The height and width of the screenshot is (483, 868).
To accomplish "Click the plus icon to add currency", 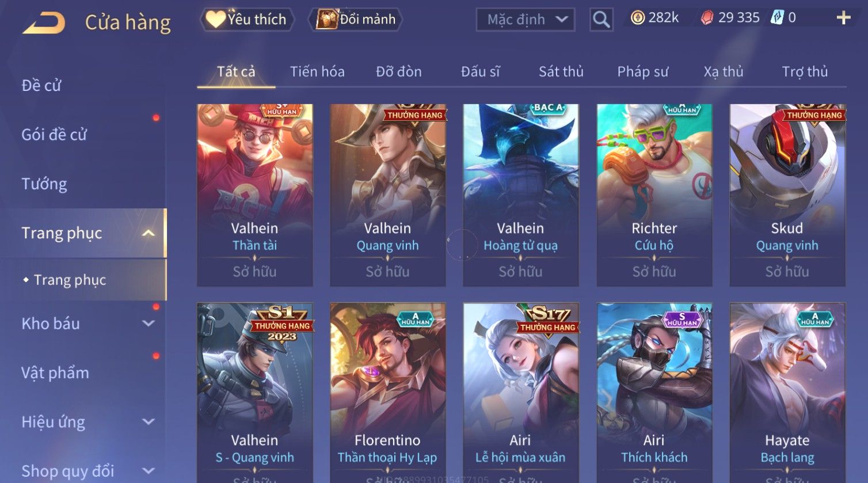I will [x=843, y=18].
